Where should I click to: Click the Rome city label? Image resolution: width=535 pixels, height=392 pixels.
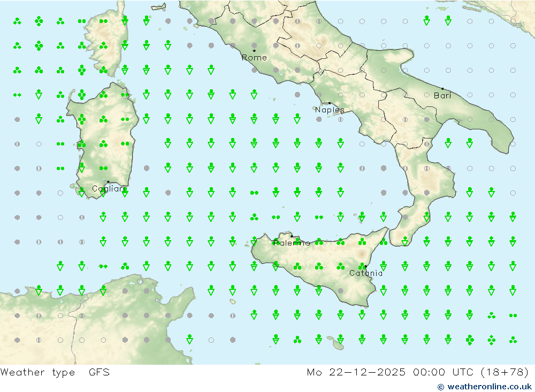point(254,58)
